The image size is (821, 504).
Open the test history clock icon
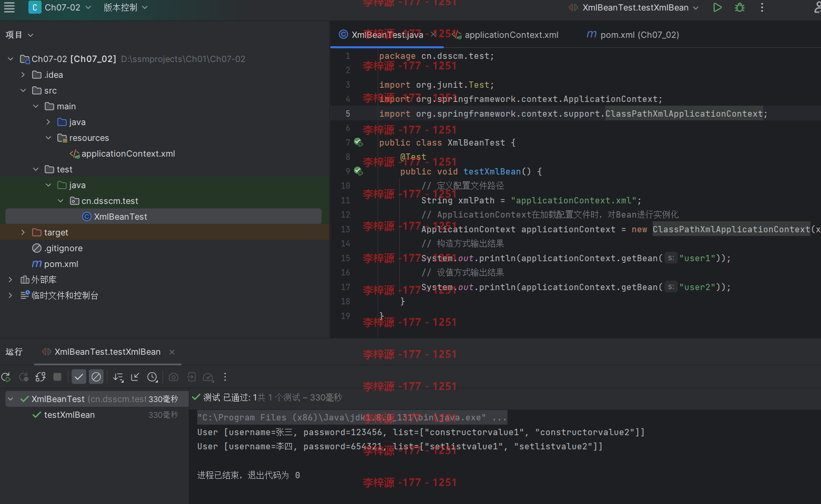(153, 377)
